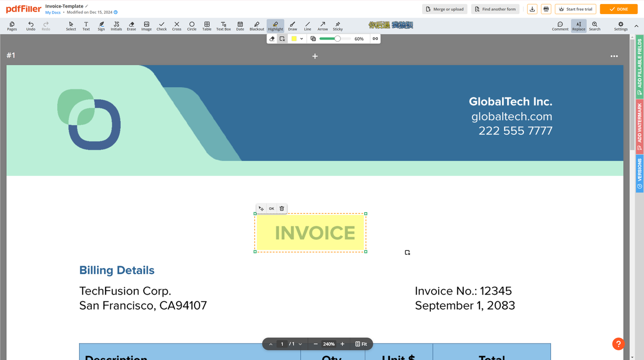Screen dimensions: 644x360
Task: Zoom out with the minus button
Action: [x=315, y=344]
